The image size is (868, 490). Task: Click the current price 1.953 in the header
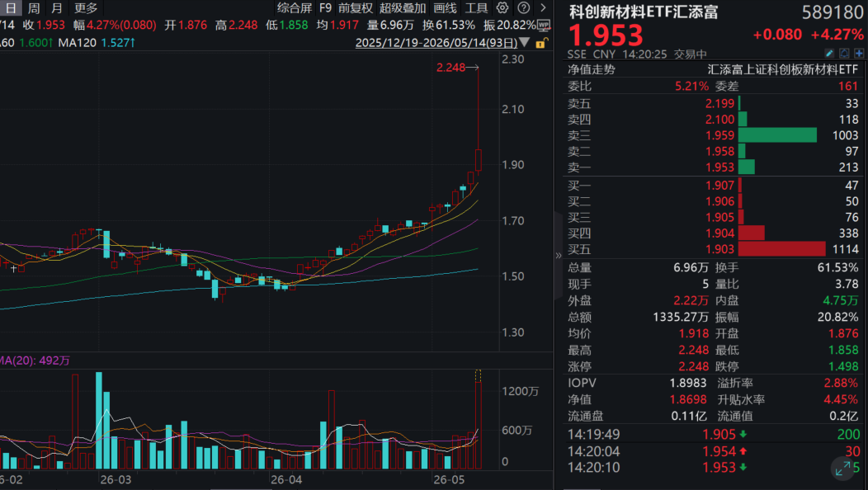(606, 35)
